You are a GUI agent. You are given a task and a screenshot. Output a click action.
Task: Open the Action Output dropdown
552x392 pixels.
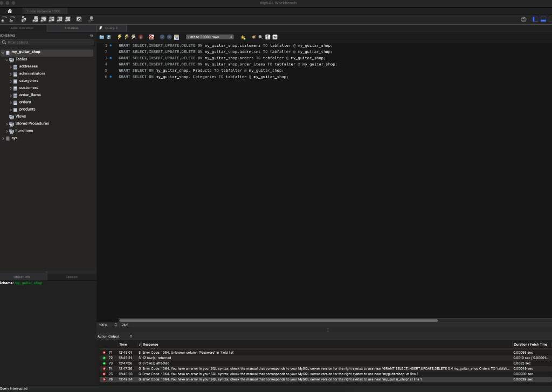pos(115,336)
